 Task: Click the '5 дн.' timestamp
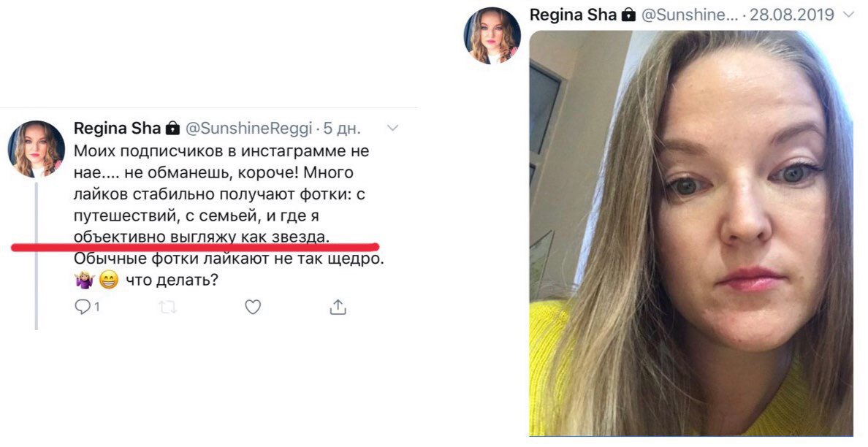[x=342, y=129]
